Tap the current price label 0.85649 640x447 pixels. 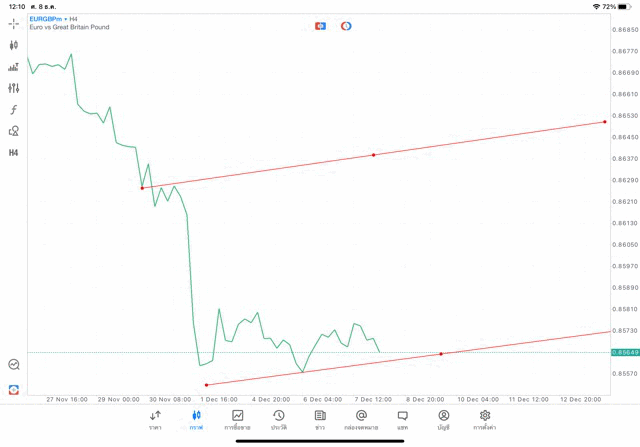click(622, 352)
